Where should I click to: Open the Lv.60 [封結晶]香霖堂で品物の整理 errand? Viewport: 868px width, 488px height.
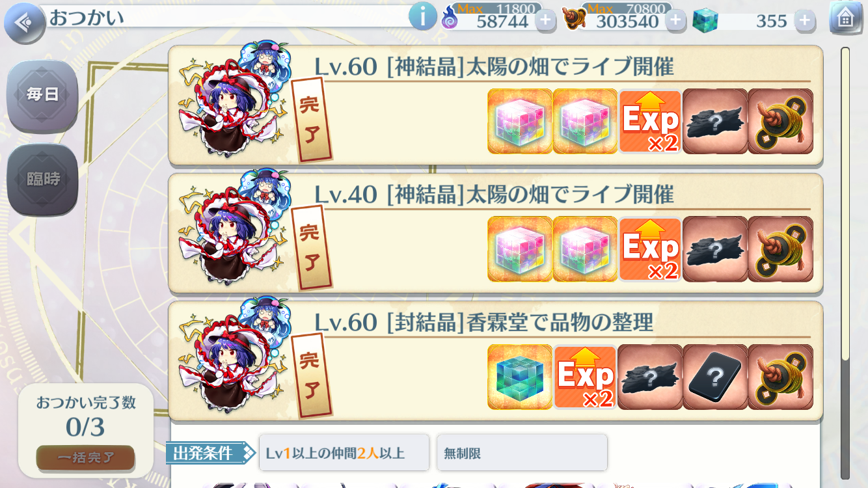pyautogui.click(x=496, y=360)
